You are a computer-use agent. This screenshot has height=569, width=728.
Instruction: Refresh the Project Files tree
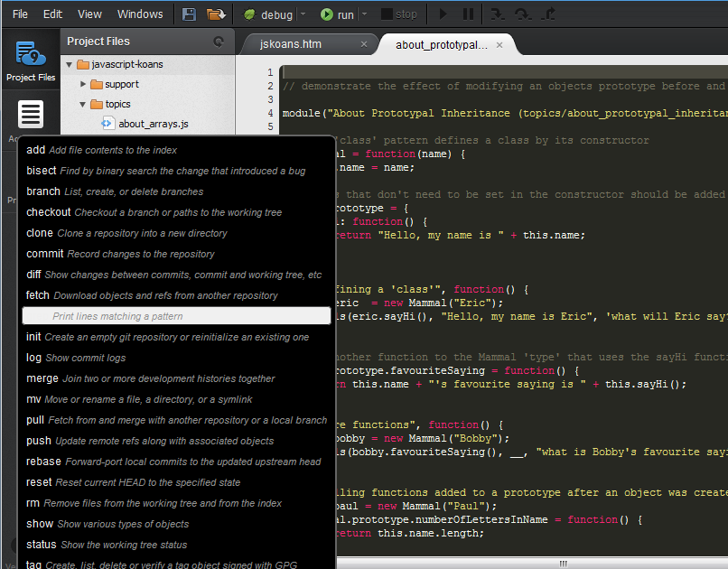pyautogui.click(x=218, y=41)
